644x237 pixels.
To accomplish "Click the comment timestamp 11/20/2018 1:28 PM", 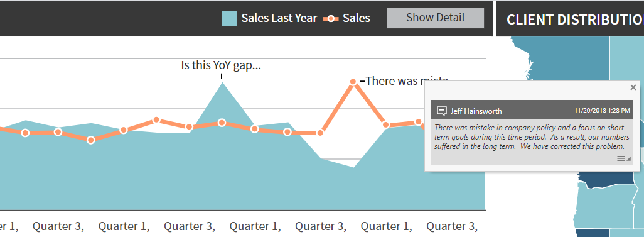I will pos(602,111).
